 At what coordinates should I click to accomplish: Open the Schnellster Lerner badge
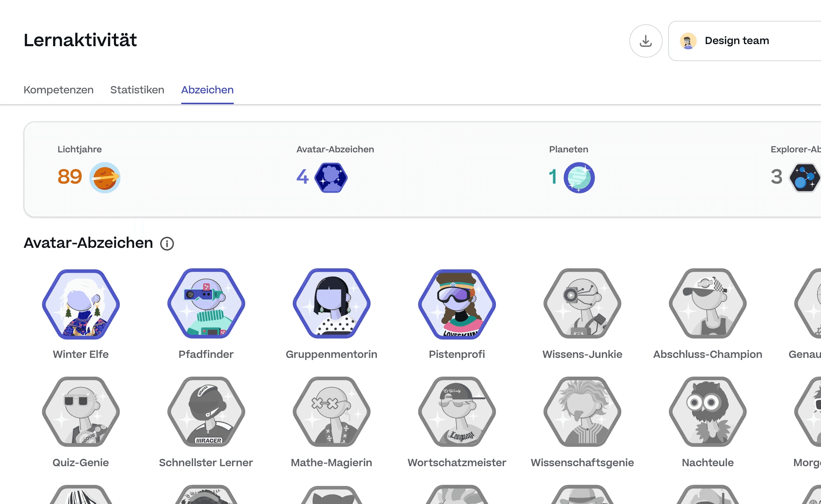pos(206,412)
